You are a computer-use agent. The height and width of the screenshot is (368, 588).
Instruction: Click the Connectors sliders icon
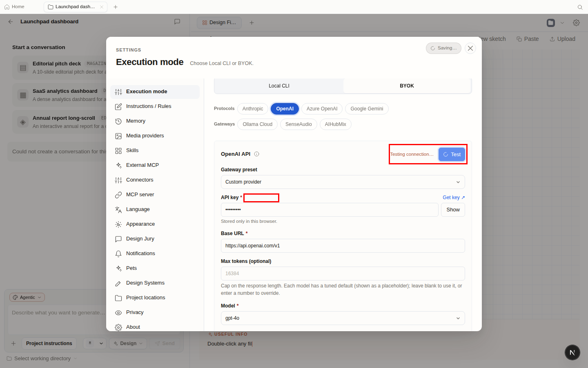[x=118, y=180]
